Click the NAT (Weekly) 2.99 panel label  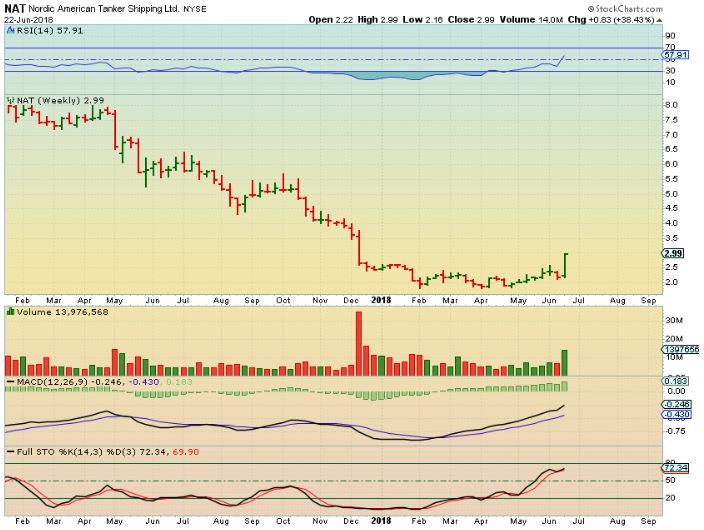[60, 101]
